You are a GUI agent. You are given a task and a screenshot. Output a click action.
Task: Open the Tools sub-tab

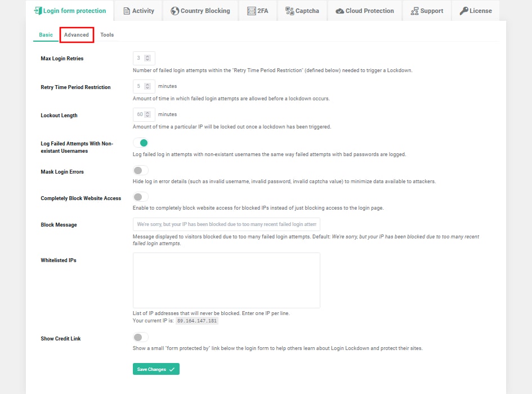[x=107, y=34]
